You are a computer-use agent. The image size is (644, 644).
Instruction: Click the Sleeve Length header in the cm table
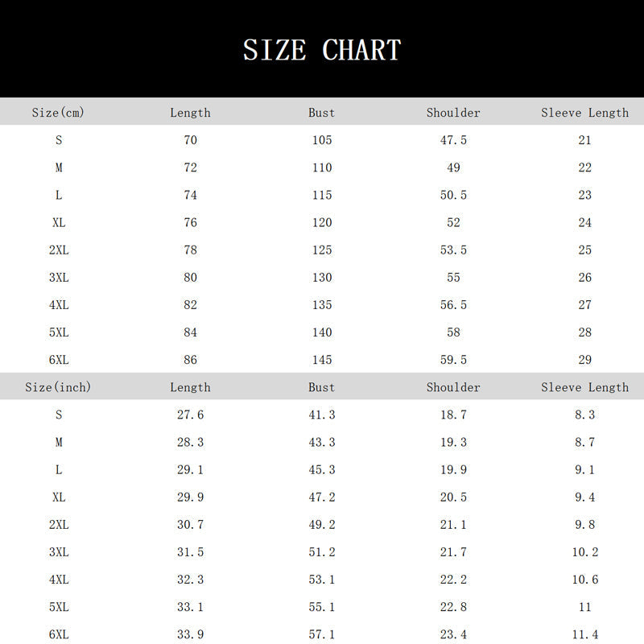(584, 113)
